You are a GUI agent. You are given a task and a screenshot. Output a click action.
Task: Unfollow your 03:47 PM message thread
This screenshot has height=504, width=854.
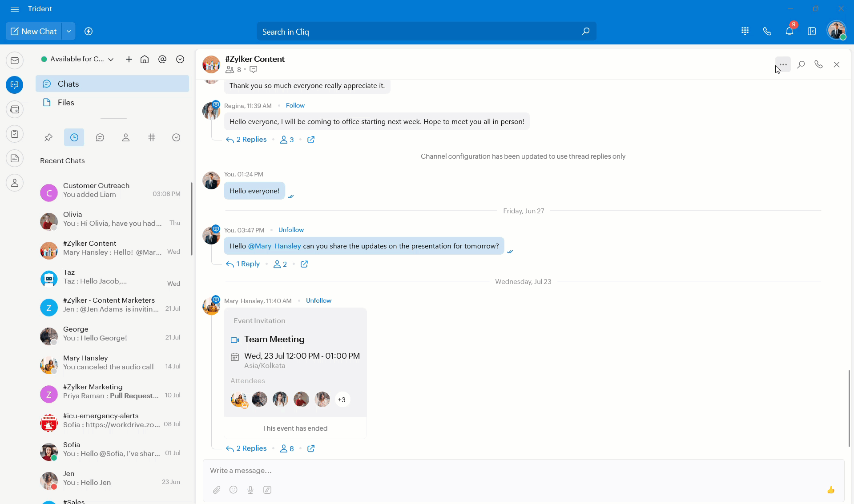coord(291,230)
